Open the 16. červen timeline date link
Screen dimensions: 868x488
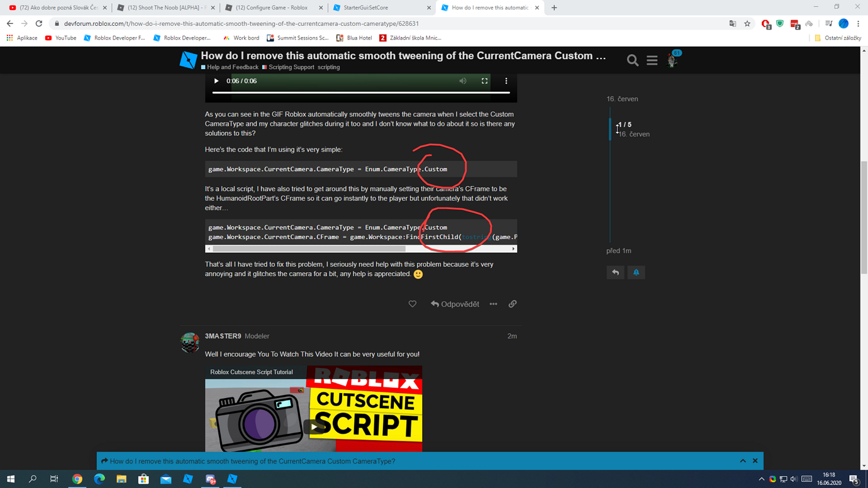623,99
